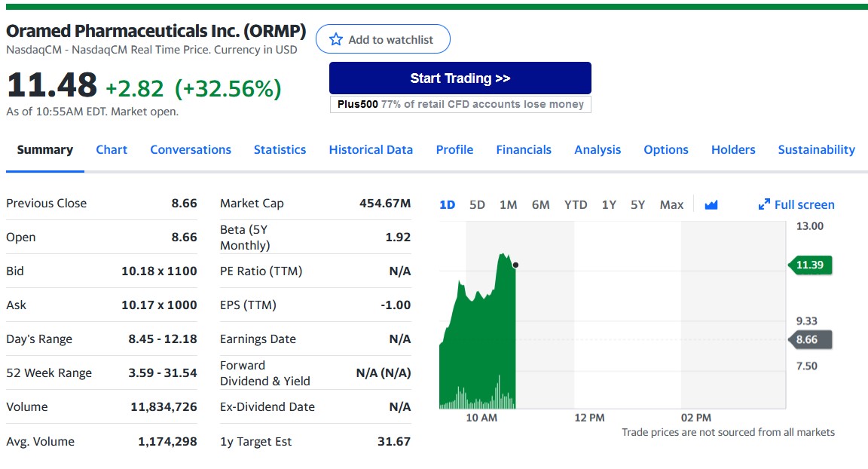Image resolution: width=868 pixels, height=469 pixels.
Task: Open the Historical Data section
Action: pos(371,149)
